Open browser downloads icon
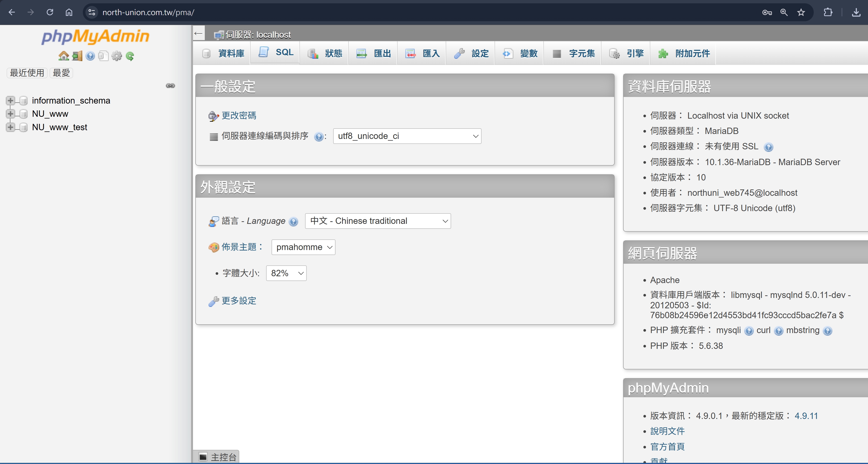Viewport: 868px width, 464px height. (856, 13)
